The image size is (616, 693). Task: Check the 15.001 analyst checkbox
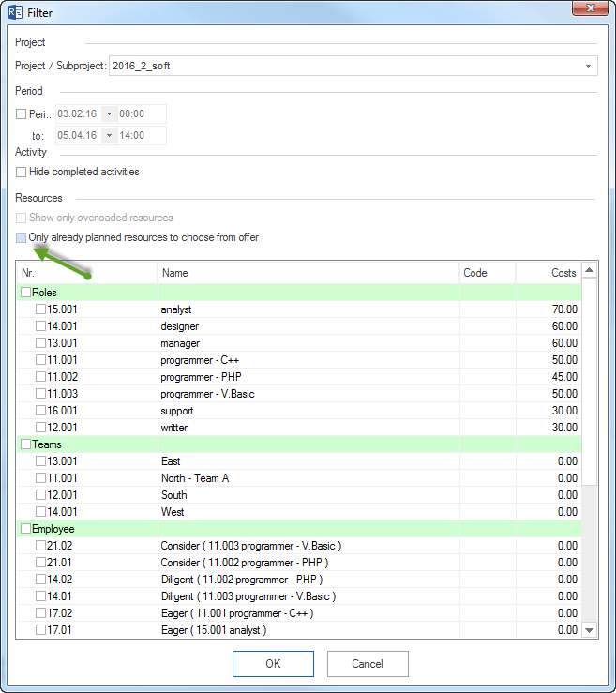click(x=40, y=309)
